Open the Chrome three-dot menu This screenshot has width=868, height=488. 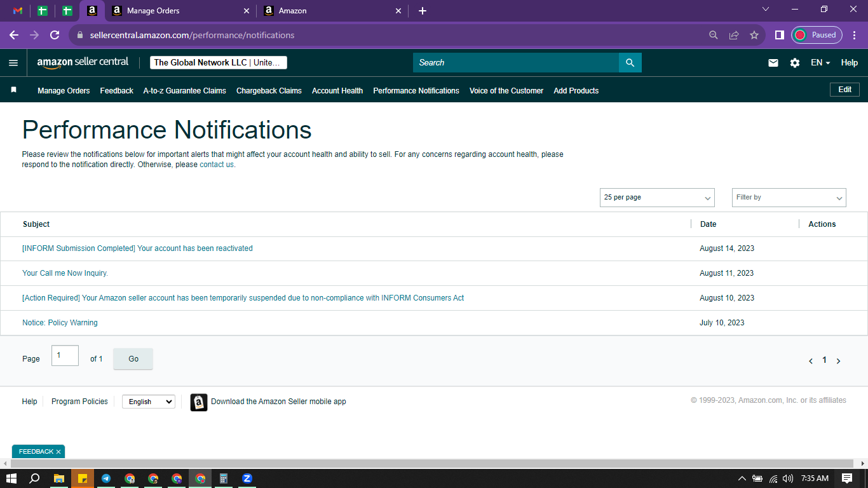click(x=853, y=35)
